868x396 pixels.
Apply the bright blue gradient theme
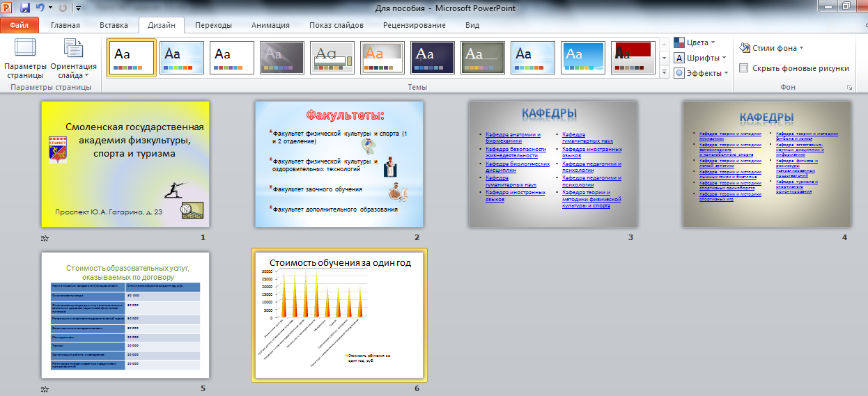pos(583,57)
